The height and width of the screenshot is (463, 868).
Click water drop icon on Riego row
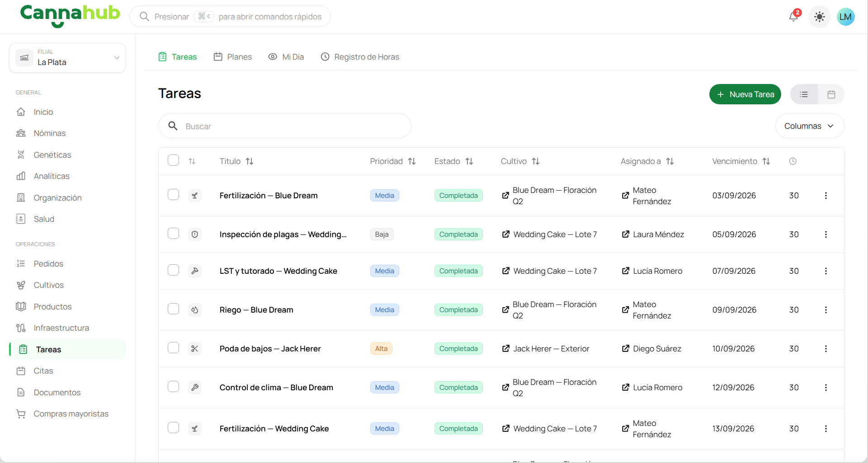195,310
